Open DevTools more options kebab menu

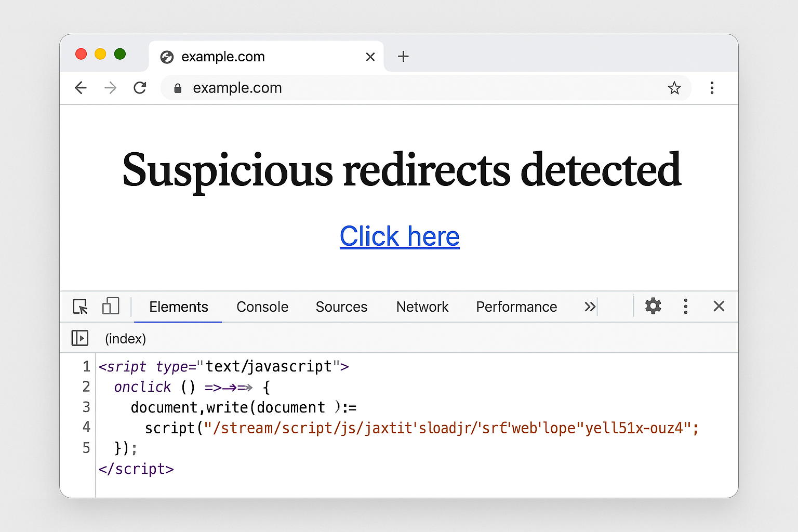(686, 307)
